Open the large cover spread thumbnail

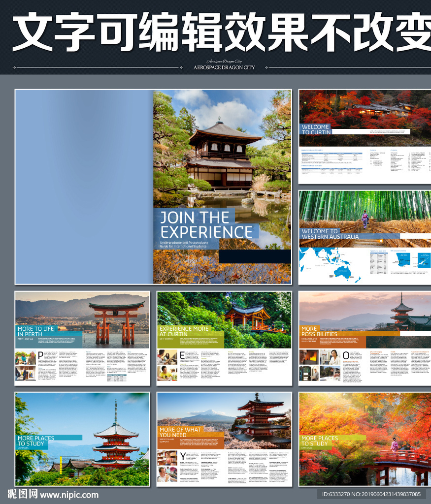tap(153, 187)
